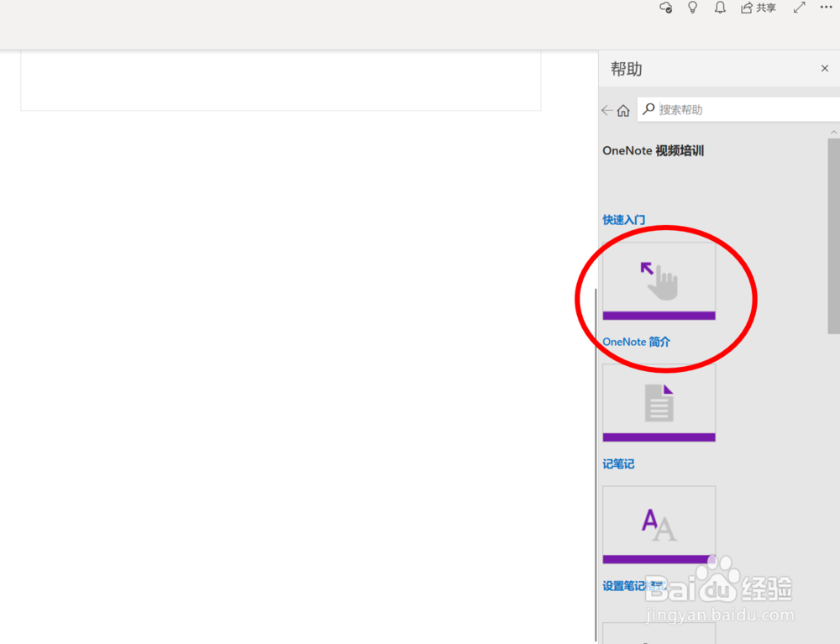840x644 pixels.
Task: Enter full screen mode with the arrows icon
Action: click(800, 8)
